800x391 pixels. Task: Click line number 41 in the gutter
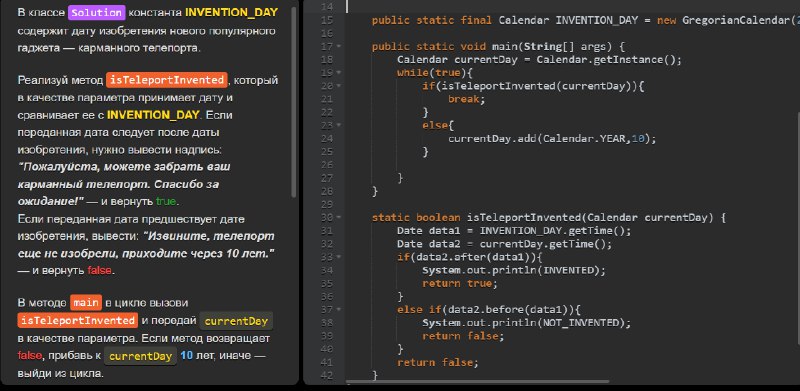tap(327, 362)
